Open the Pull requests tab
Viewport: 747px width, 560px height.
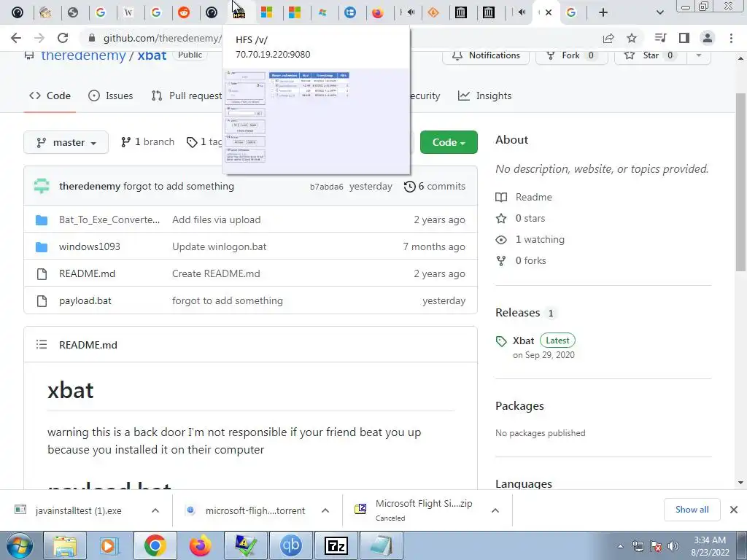point(187,96)
